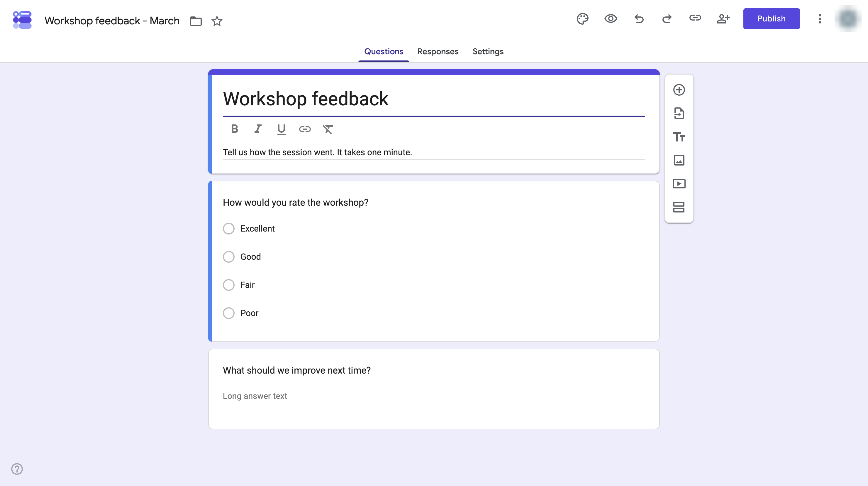Undo the last change
The width and height of the screenshot is (868, 486).
click(x=639, y=18)
